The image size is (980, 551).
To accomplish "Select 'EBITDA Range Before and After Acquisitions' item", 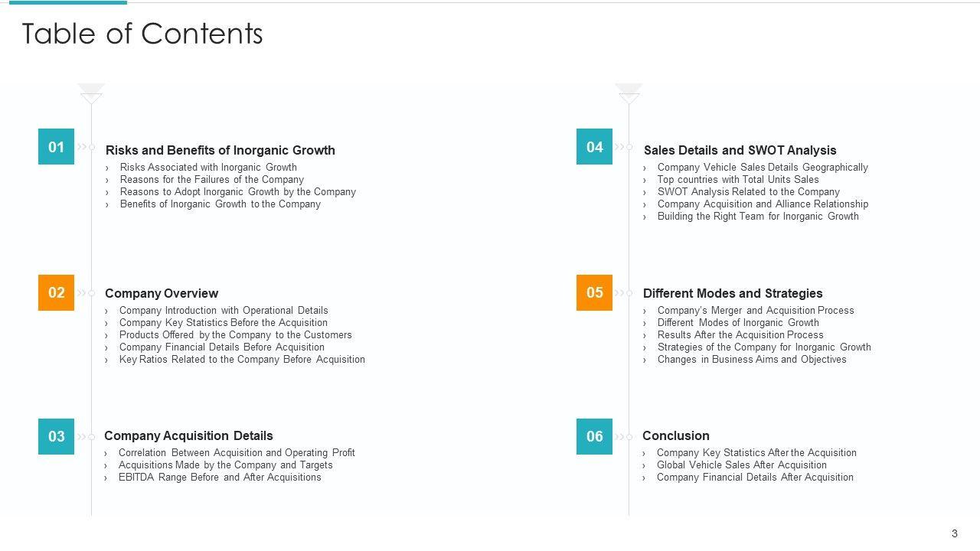I will tap(220, 477).
